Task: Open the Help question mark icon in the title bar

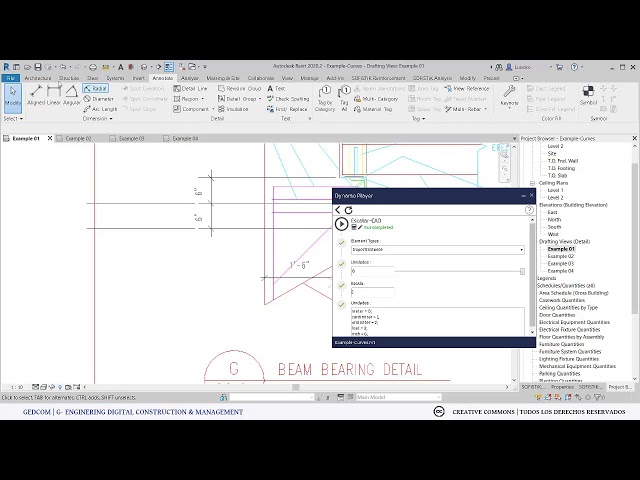Action: tap(574, 67)
